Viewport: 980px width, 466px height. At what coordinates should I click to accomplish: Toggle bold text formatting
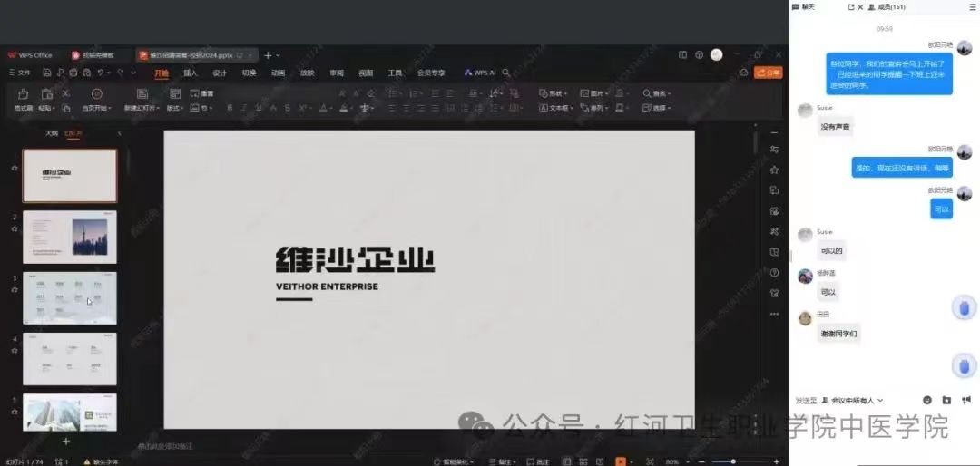[230, 108]
